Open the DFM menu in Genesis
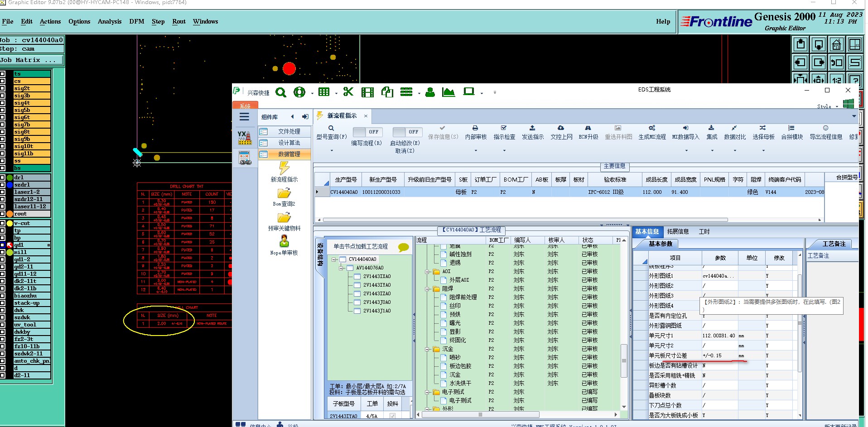The width and height of the screenshot is (868, 427). [x=137, y=21]
